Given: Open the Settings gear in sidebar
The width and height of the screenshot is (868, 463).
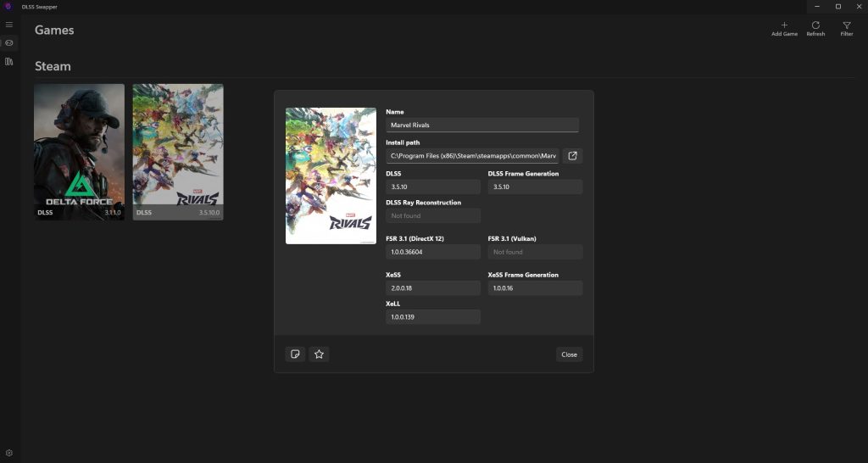Looking at the screenshot, I should coord(9,453).
